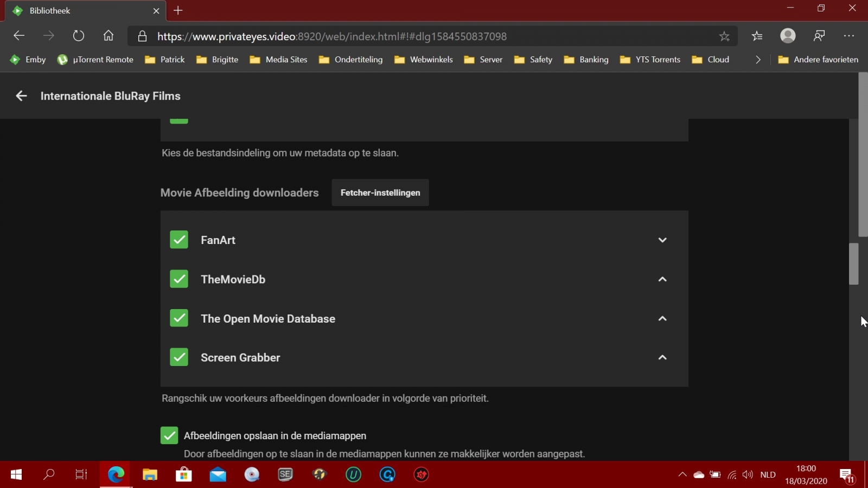Go to the browser home page icon
The height and width of the screenshot is (488, 868).
pyautogui.click(x=108, y=36)
